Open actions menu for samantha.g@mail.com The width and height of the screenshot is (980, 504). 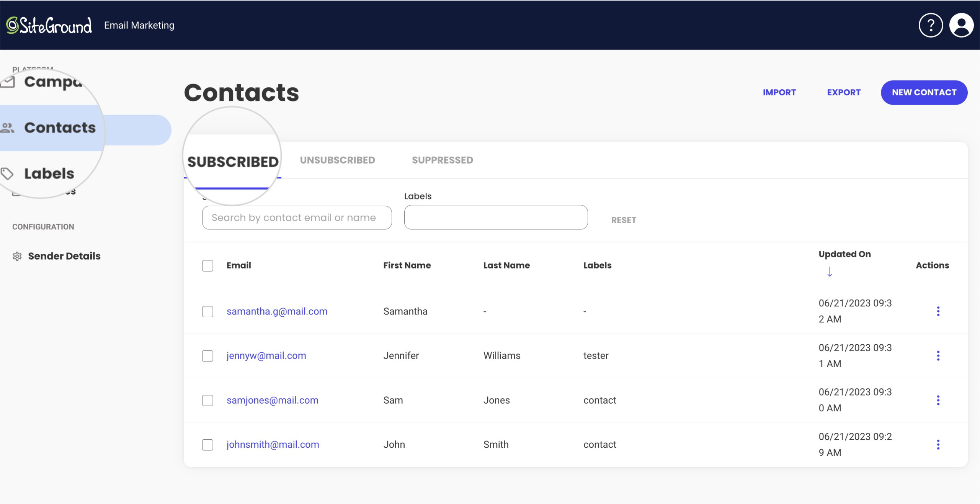click(938, 311)
